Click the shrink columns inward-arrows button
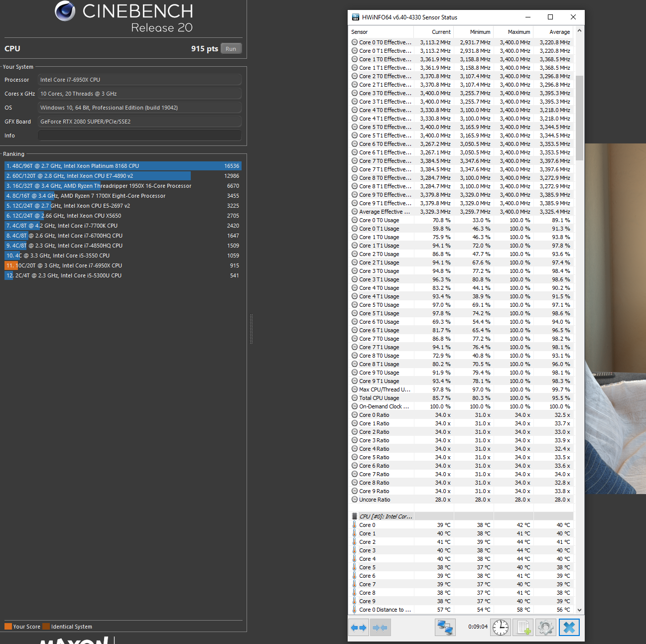The image size is (646, 644). tap(381, 628)
